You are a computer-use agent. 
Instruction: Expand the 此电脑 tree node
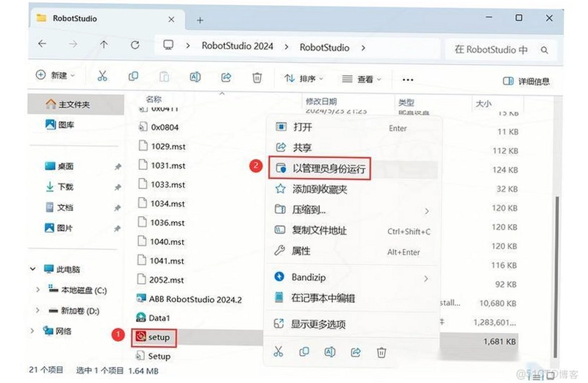pos(32,268)
